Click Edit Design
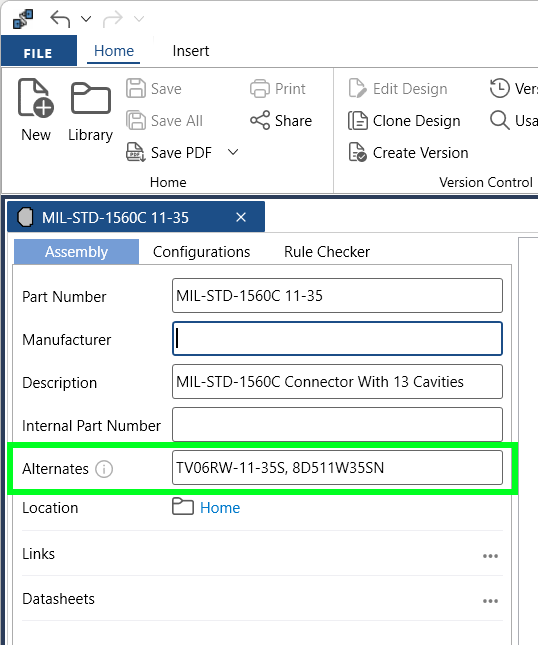The height and width of the screenshot is (645, 538). pos(398,88)
